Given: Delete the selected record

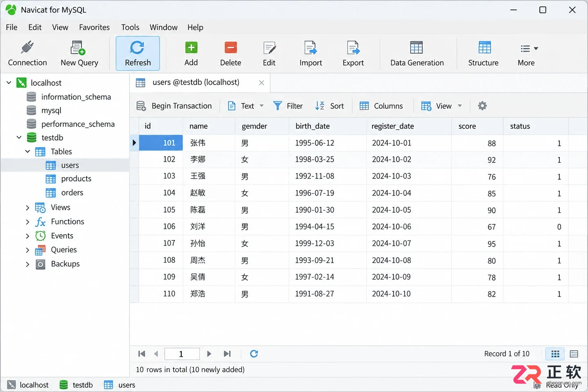Looking at the screenshot, I should pos(230,53).
